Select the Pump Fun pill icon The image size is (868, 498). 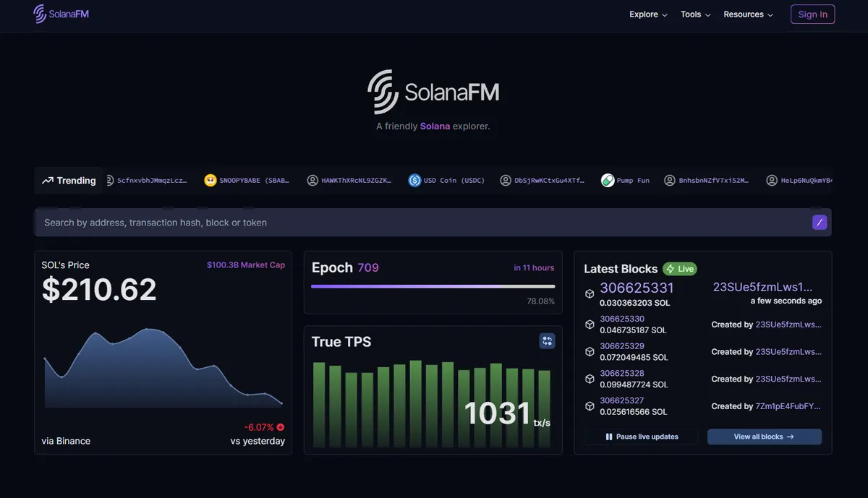click(608, 181)
